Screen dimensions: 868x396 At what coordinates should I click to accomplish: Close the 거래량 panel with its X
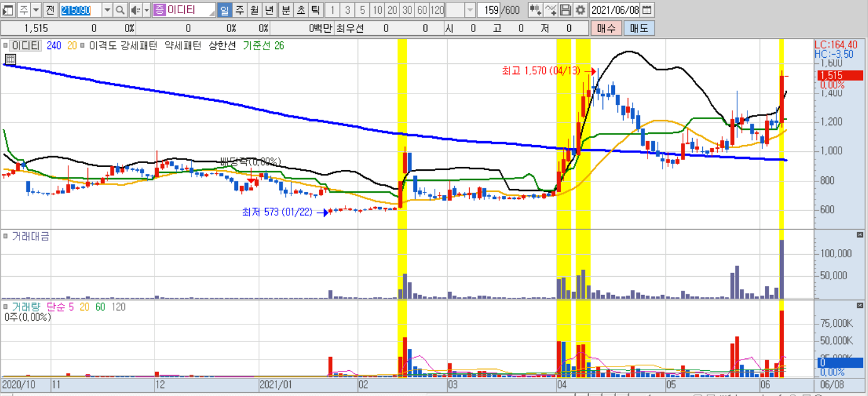(x=860, y=305)
